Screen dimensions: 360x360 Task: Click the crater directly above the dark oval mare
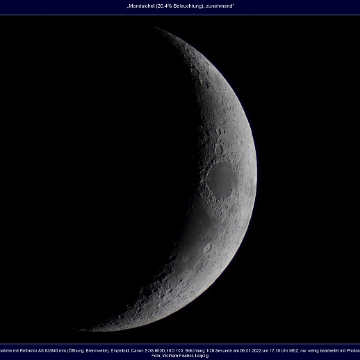(x=219, y=149)
